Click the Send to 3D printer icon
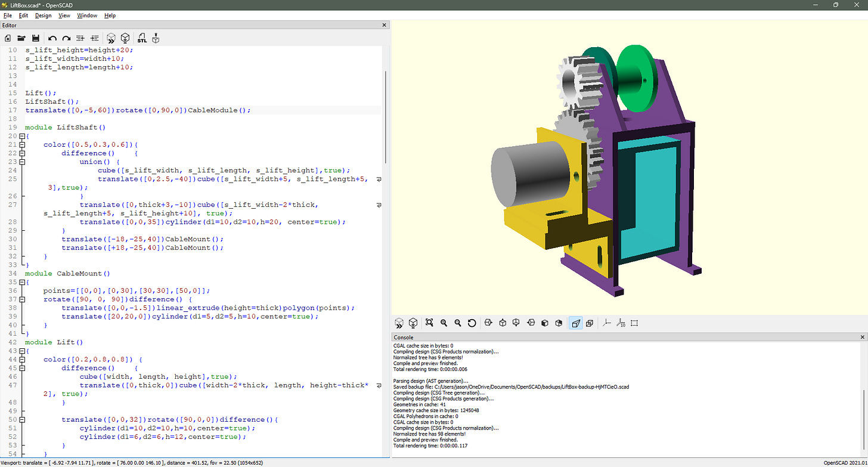Screen dimensions: 868x467 [156, 38]
